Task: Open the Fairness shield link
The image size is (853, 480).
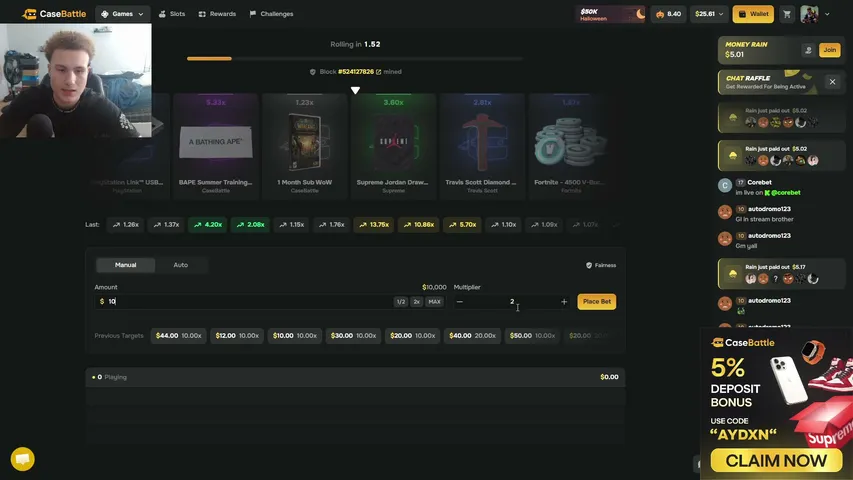Action: 601,265
